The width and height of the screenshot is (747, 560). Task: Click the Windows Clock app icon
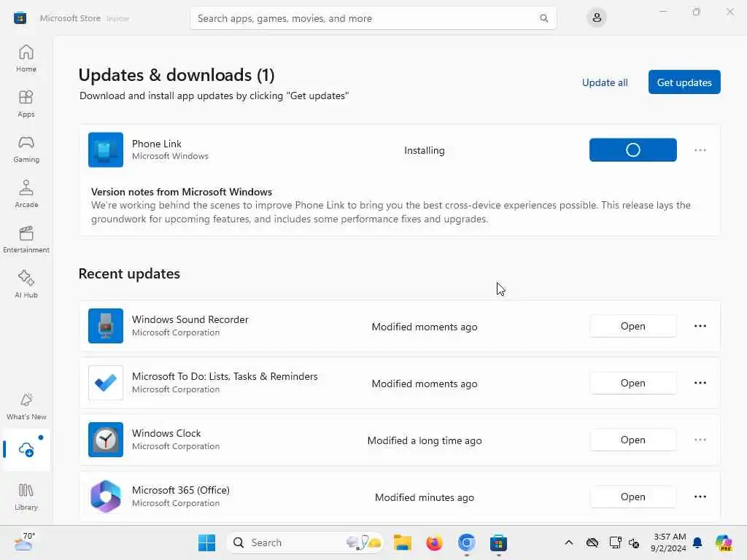(106, 440)
